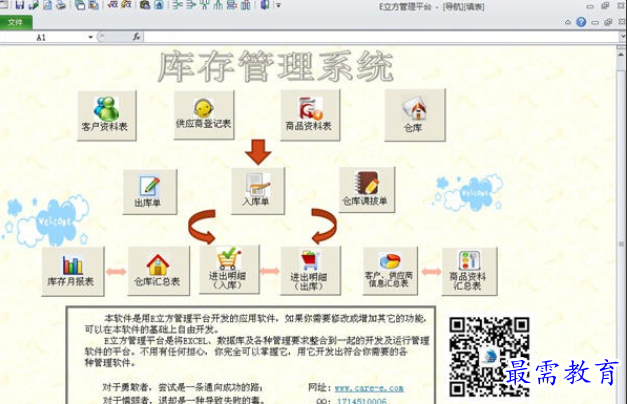Collapse the ribbon using the caret icon

[568, 22]
